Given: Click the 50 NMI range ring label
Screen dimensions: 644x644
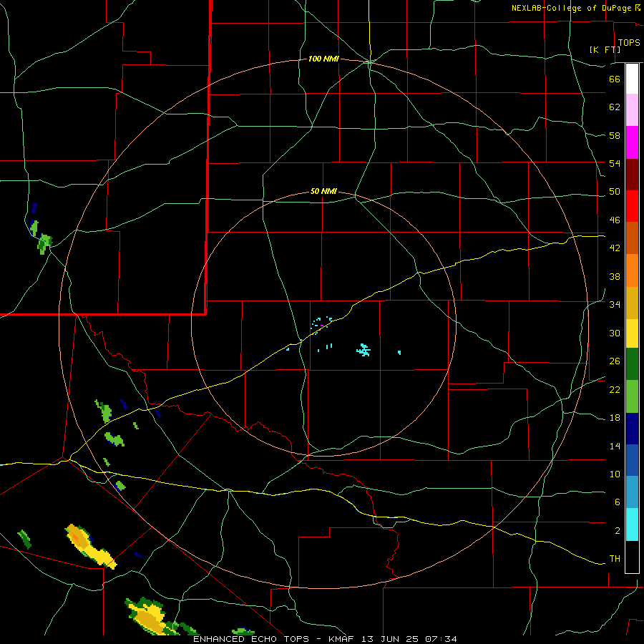Looking at the screenshot, I should [323, 191].
